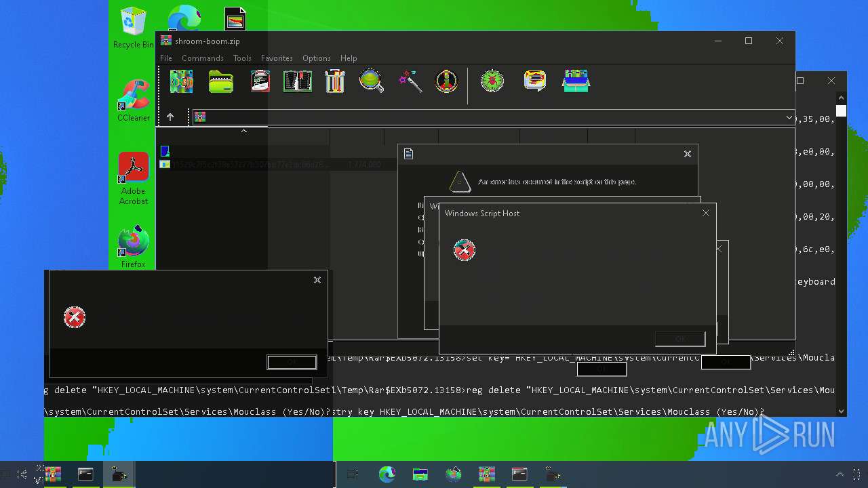Close the Windows Script Host dialog

coord(706,213)
